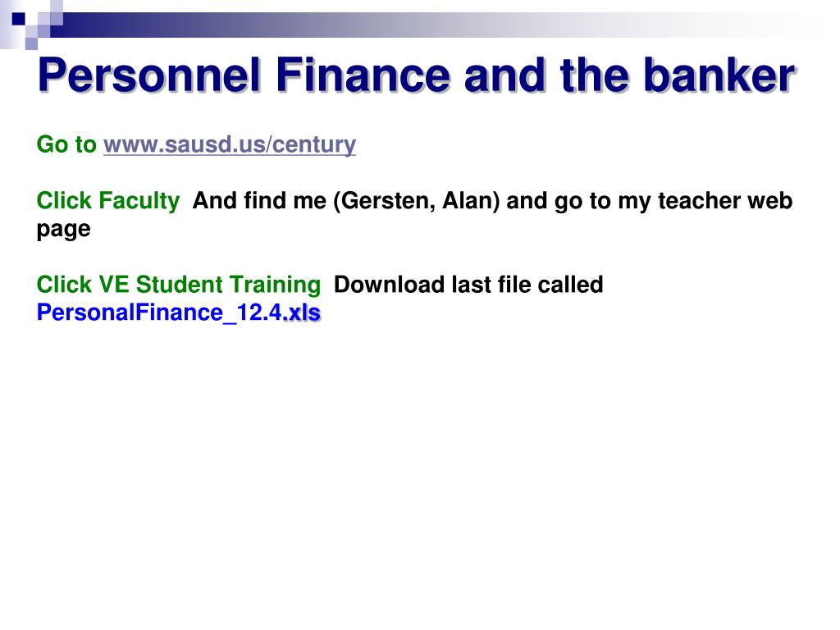Click the "last file called" text

527,285
